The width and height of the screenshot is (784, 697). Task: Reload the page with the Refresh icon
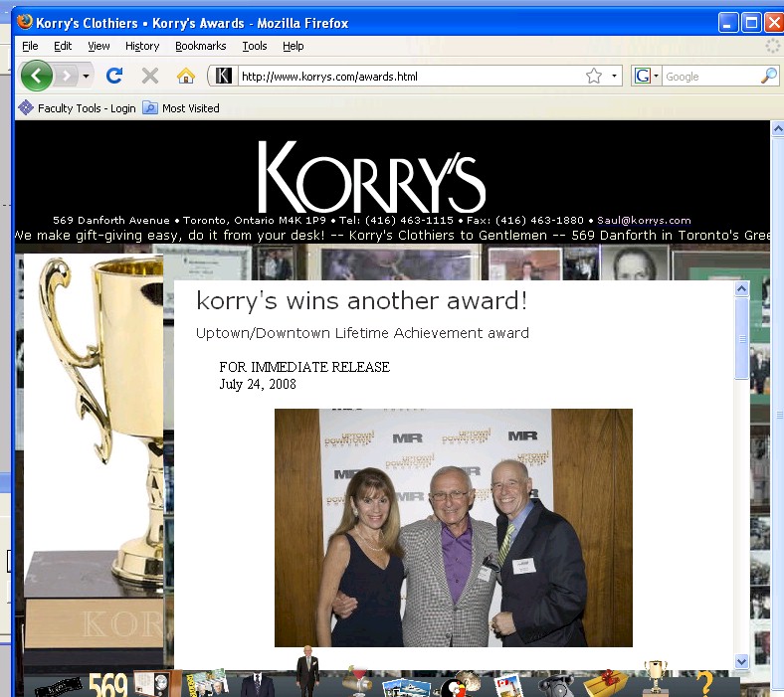(x=114, y=76)
